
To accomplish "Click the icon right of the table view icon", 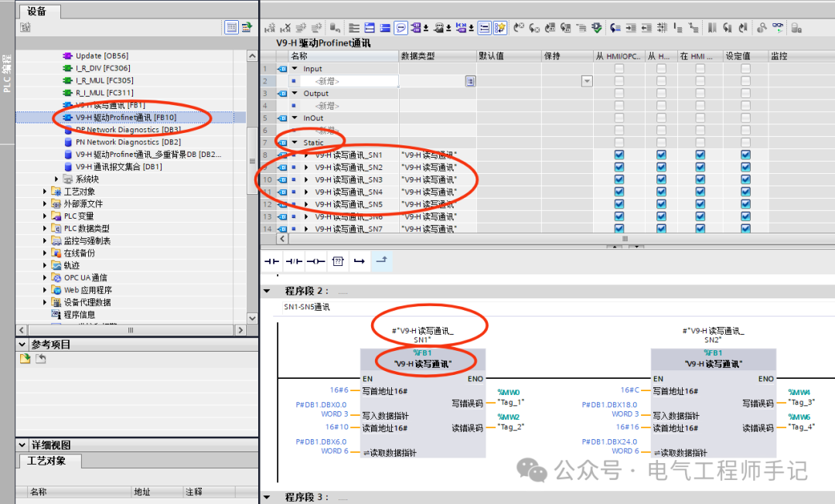I will coord(247,27).
